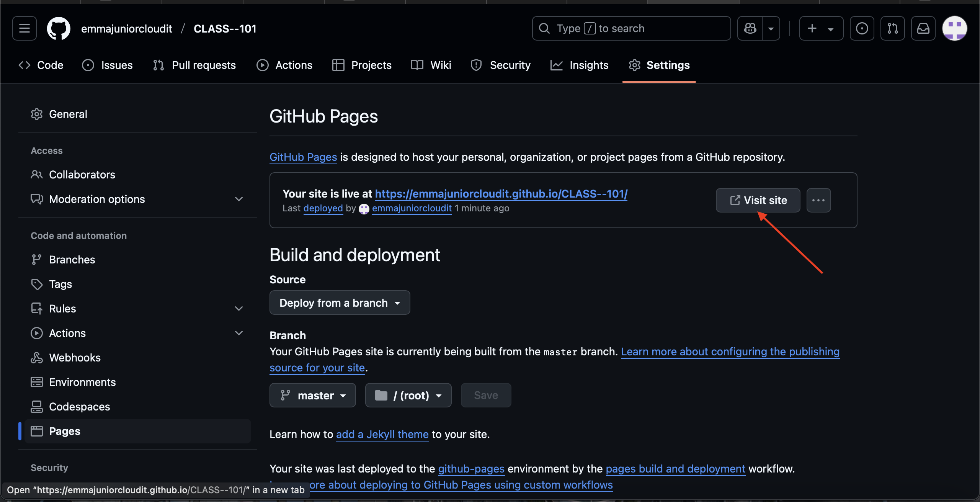Viewport: 980px width, 502px height.
Task: Switch to the Wiki tab
Action: click(431, 65)
